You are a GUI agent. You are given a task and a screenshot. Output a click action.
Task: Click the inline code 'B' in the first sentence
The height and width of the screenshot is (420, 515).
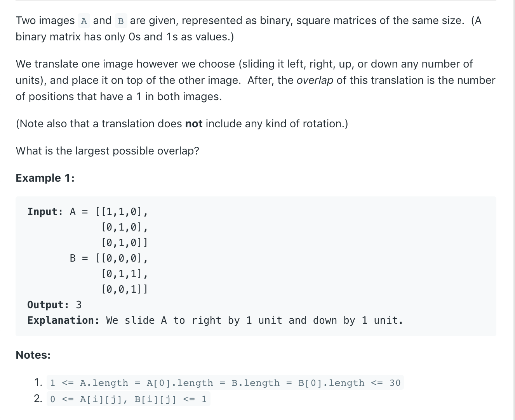121,21
